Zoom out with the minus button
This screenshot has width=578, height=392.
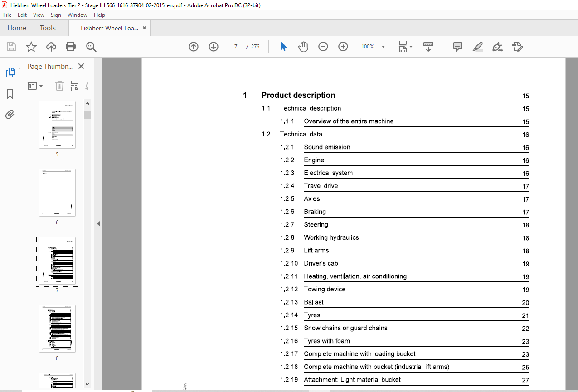click(x=323, y=47)
